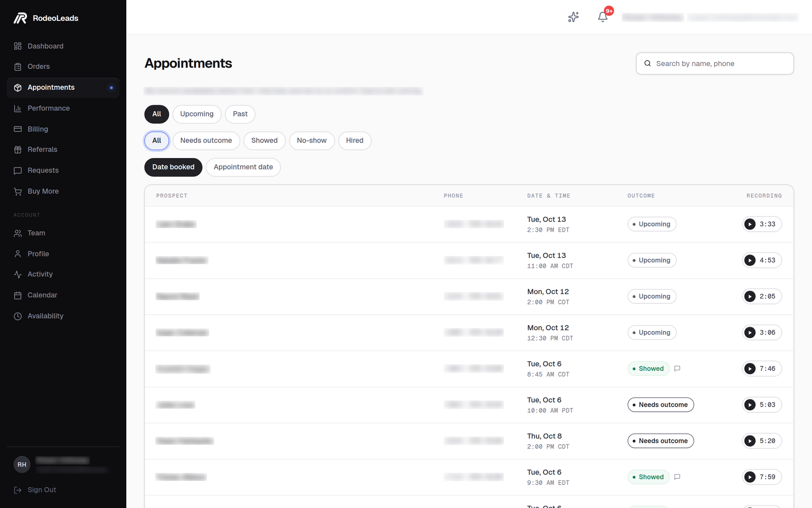Open note icon beside 9:30 AM Showed badge
This screenshot has width=812, height=508.
click(677, 477)
